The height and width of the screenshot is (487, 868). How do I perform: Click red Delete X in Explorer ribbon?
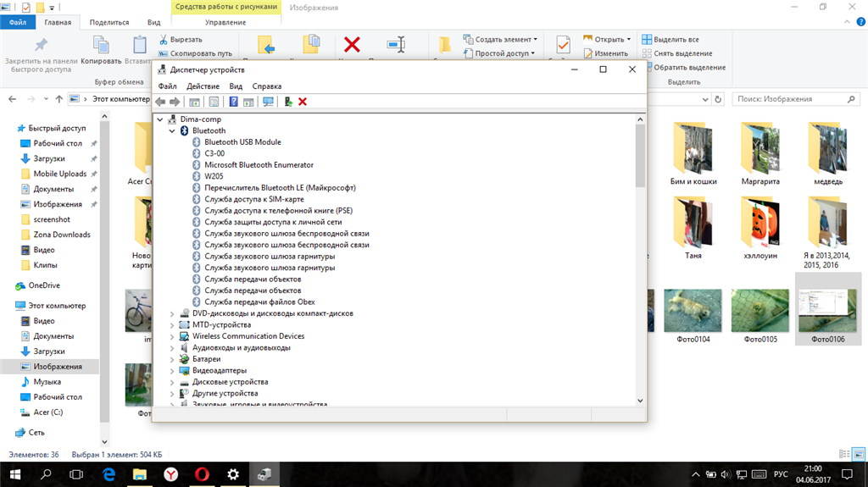click(x=352, y=44)
